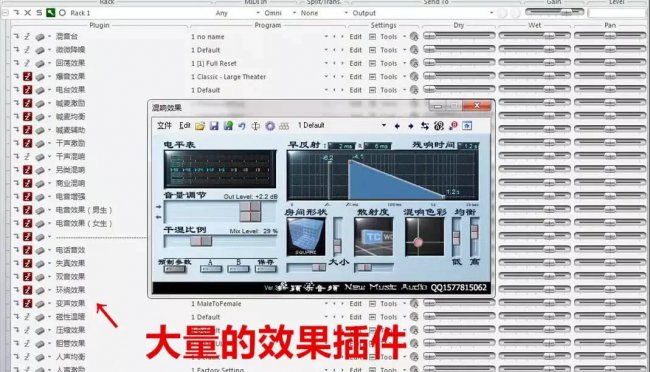Toggle red bypass on the '1 MaleToFemale' row

(x=27, y=303)
